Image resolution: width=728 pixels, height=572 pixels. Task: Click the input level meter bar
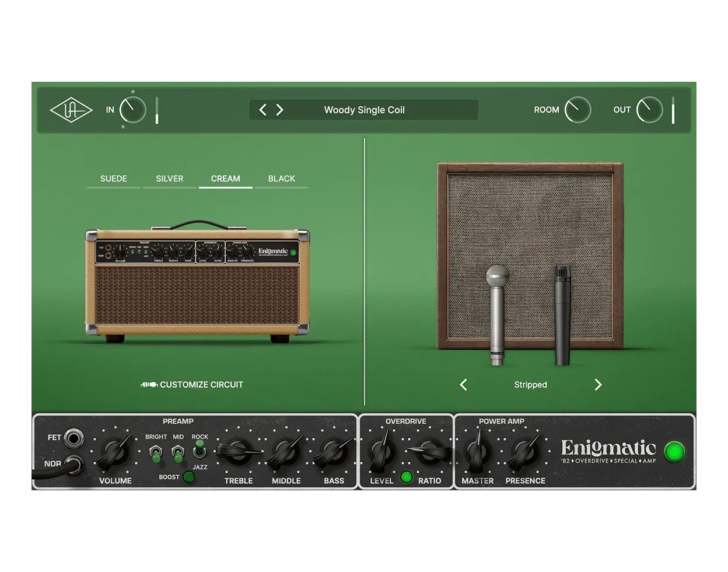[x=157, y=110]
